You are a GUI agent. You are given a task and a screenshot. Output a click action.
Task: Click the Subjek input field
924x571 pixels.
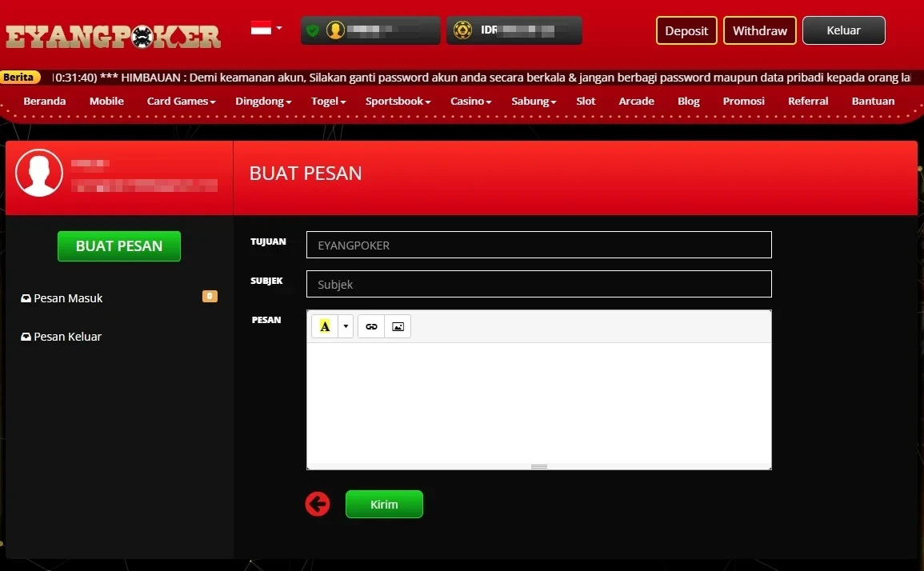click(538, 284)
